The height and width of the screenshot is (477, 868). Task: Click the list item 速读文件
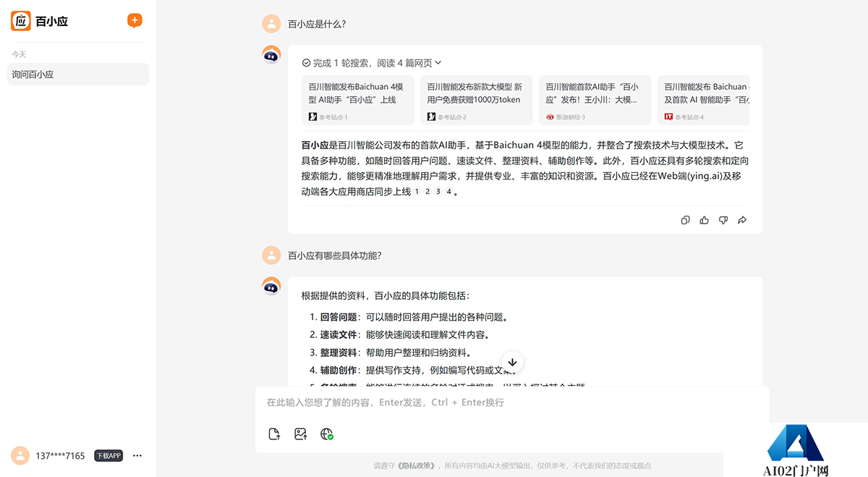339,335
